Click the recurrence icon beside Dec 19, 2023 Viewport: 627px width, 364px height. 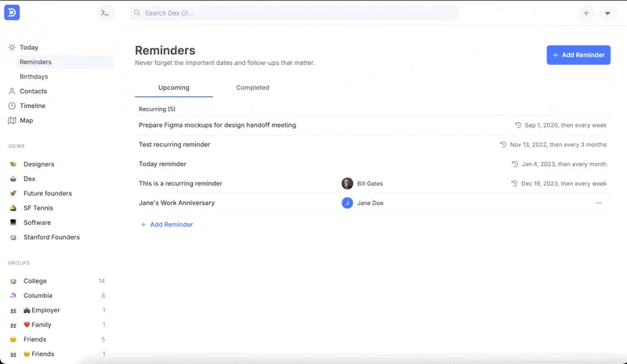(514, 183)
